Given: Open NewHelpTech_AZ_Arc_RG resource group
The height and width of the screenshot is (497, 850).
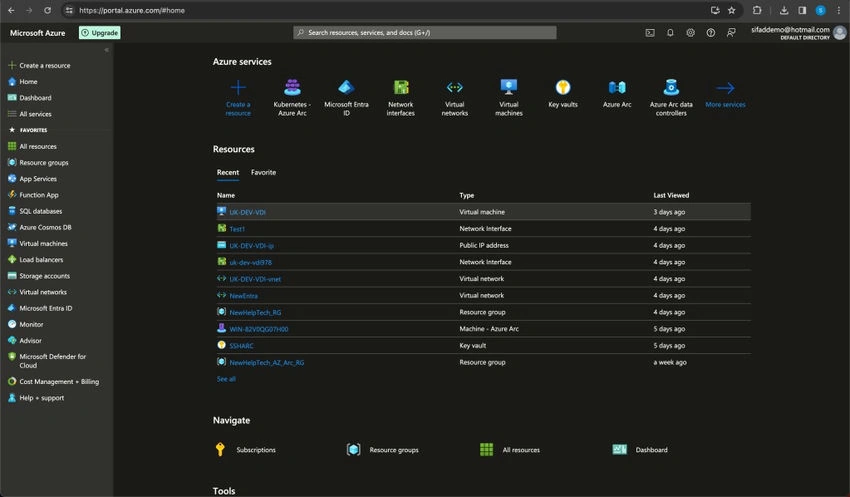Looking at the screenshot, I should click(x=267, y=363).
